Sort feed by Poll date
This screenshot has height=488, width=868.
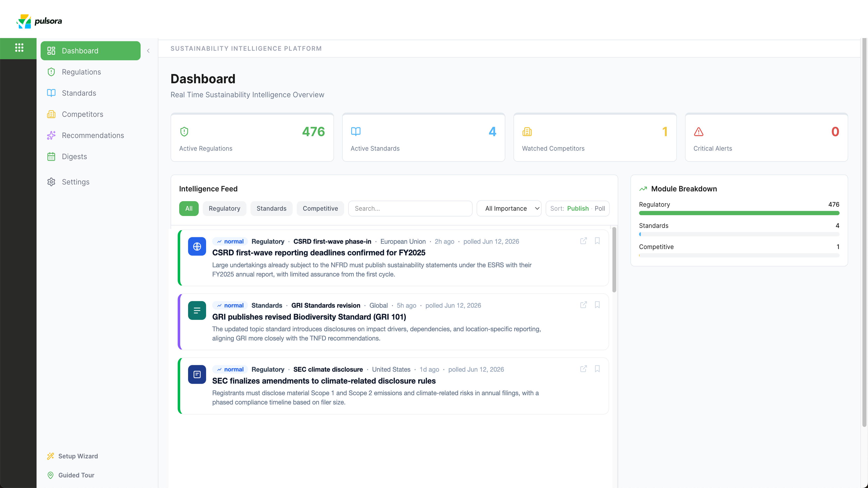coord(600,208)
